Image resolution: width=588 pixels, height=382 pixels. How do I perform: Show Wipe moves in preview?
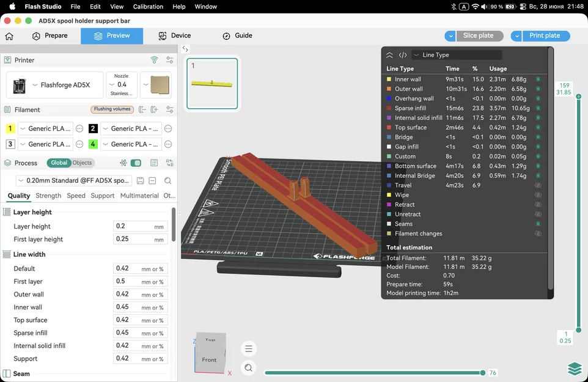tap(538, 195)
